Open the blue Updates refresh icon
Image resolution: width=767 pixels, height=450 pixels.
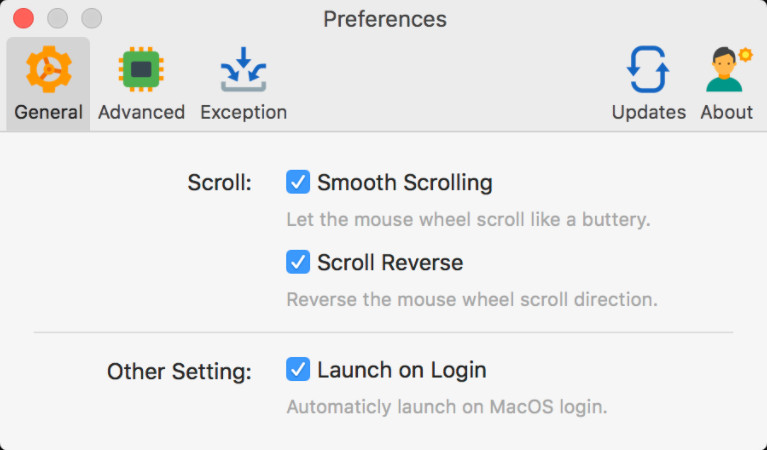(x=648, y=69)
